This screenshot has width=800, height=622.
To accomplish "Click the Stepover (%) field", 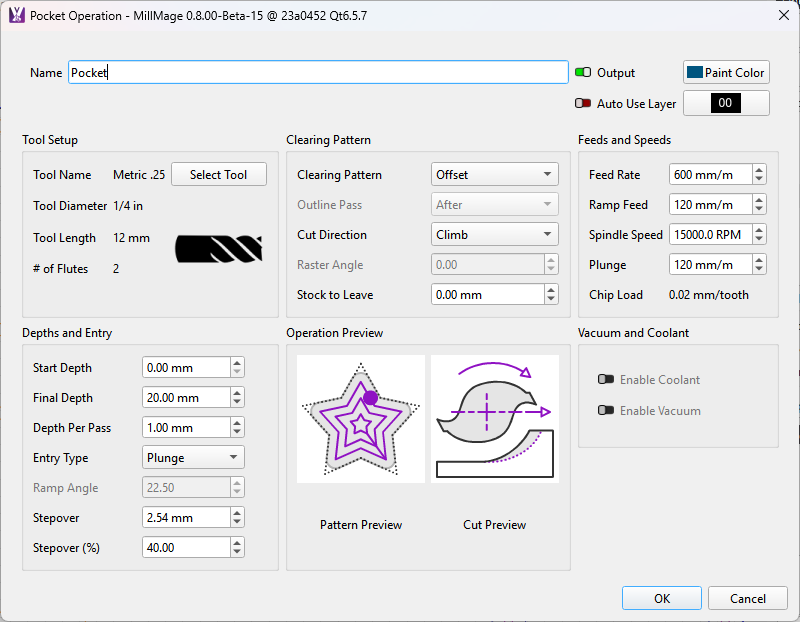I will pos(186,548).
